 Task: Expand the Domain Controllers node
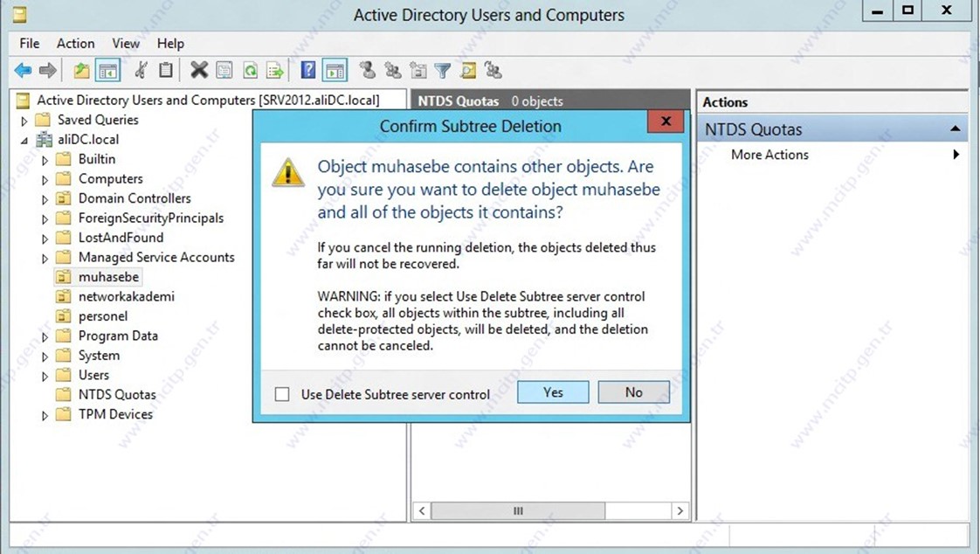coord(45,199)
